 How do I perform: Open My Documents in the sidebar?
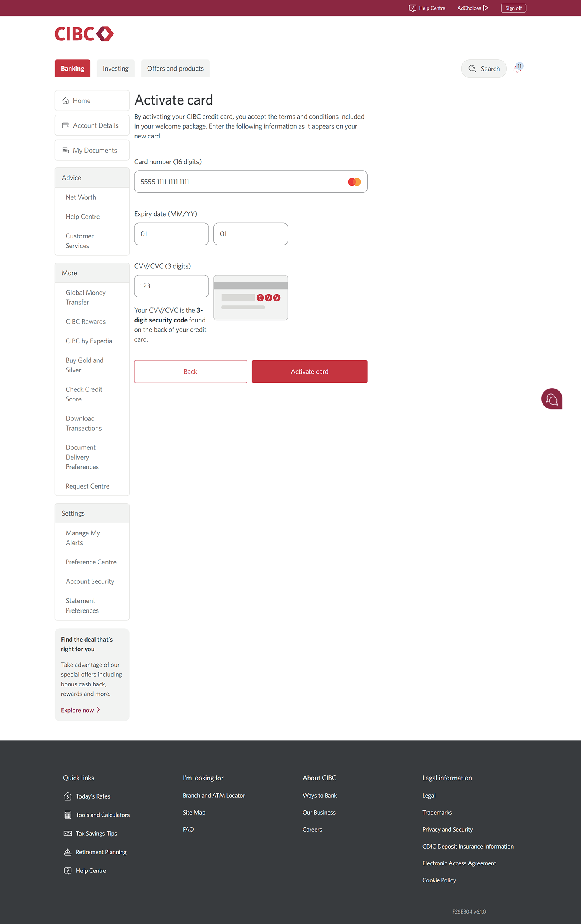point(92,150)
